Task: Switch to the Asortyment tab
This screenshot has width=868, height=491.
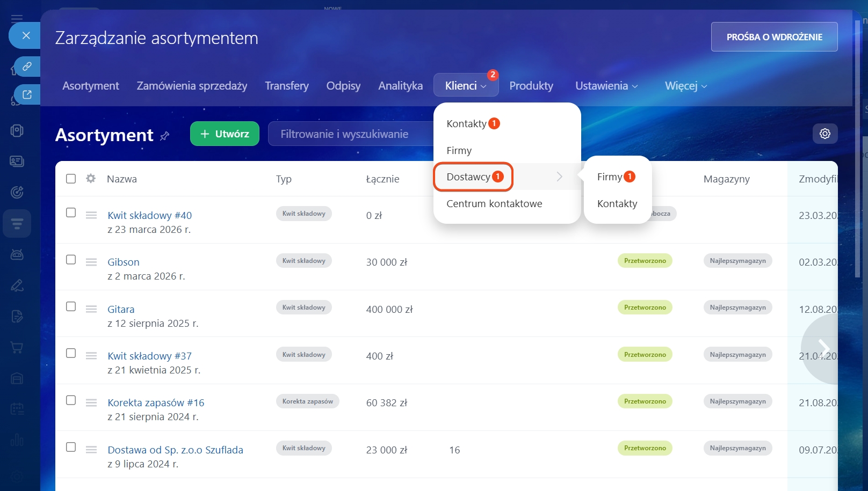Action: (x=91, y=86)
